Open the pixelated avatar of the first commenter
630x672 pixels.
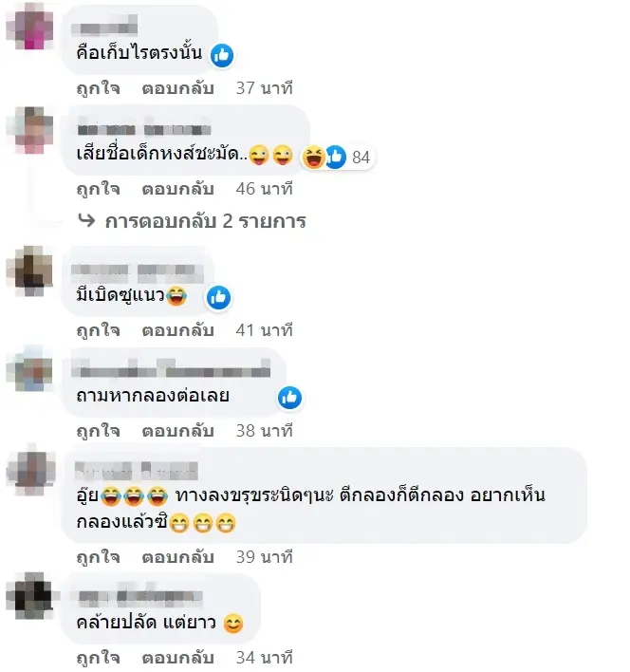point(30,27)
